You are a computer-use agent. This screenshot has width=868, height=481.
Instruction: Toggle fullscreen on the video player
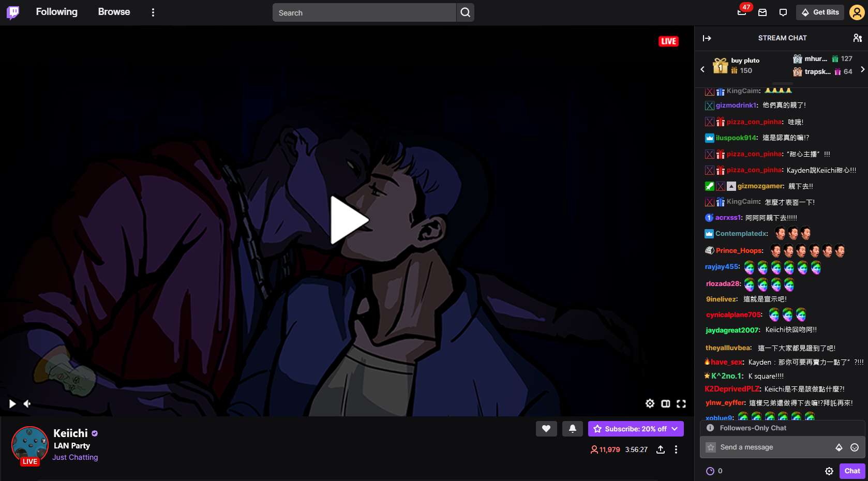pos(681,403)
